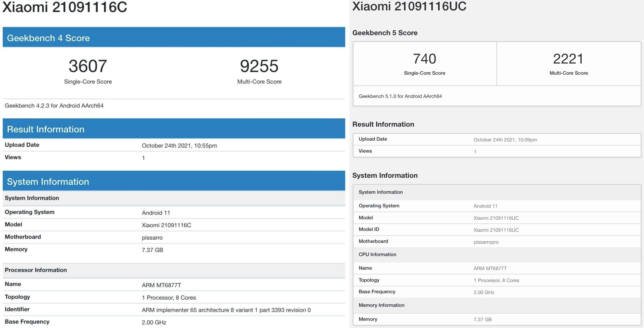The height and width of the screenshot is (328, 644).
Task: Click 2.00 GHz base frequency in Geekbench 5
Action: pyautogui.click(x=484, y=292)
